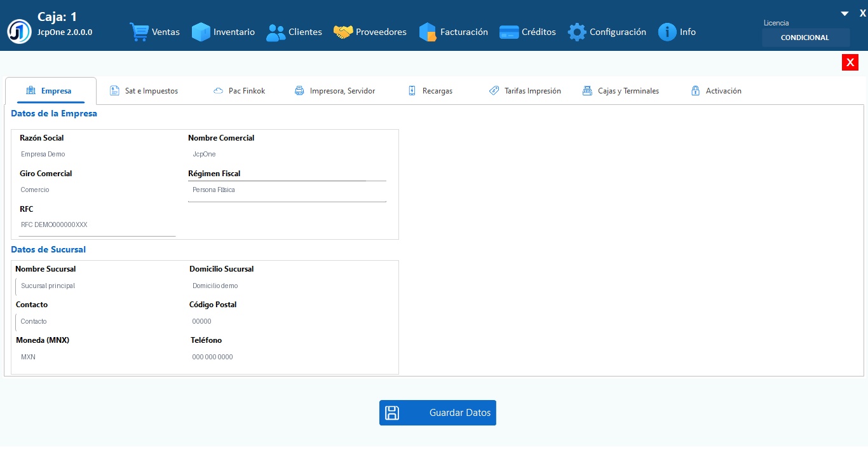868x463 pixels.
Task: Click Cajas y Terminales register icon
Action: point(587,90)
